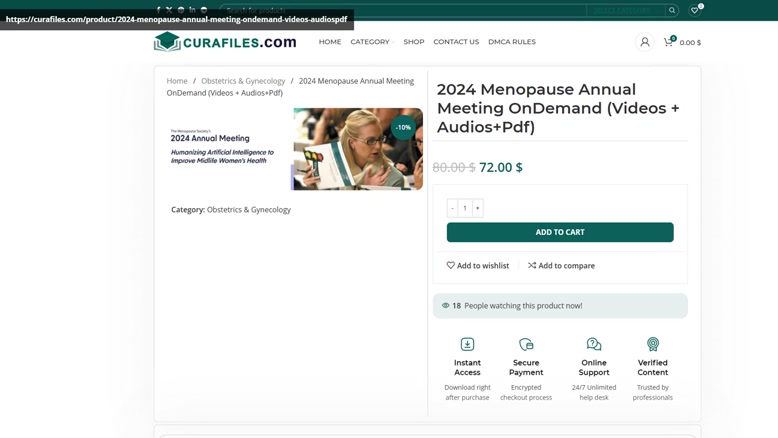Viewport: 778px width, 438px height.
Task: Click the product title heading
Action: 558,108
